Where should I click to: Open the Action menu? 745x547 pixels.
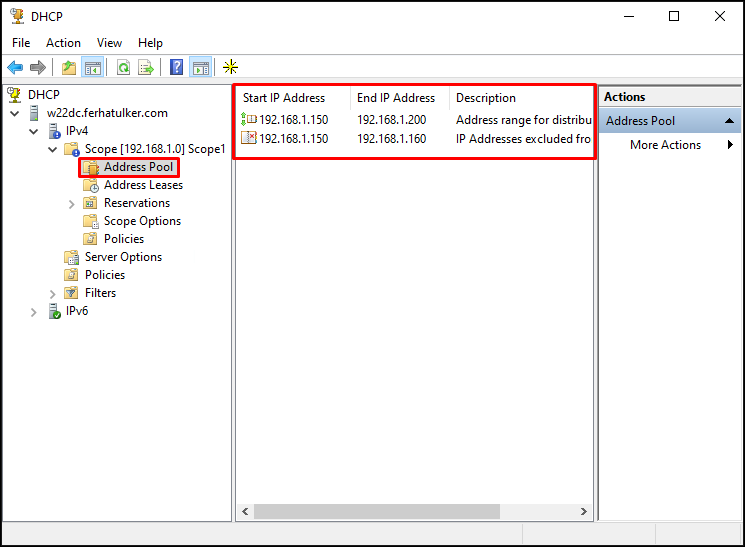coord(63,43)
